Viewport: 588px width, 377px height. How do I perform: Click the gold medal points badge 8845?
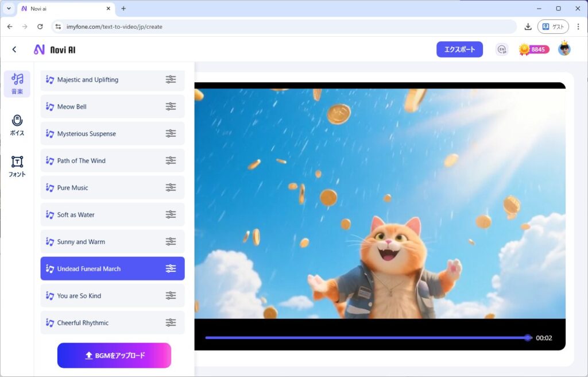[x=533, y=49]
